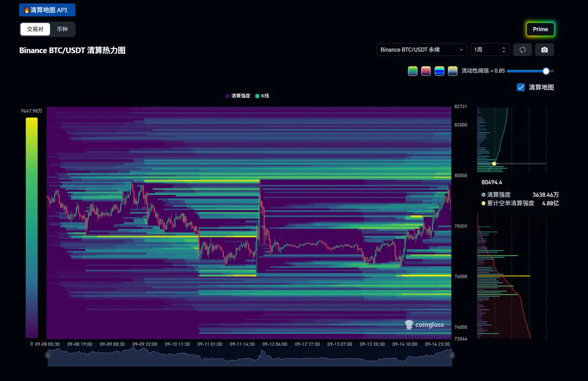Screen dimensions: 588x381
Task: Click the 4.88亿 累计空单清算强度 value
Action: click(x=550, y=203)
